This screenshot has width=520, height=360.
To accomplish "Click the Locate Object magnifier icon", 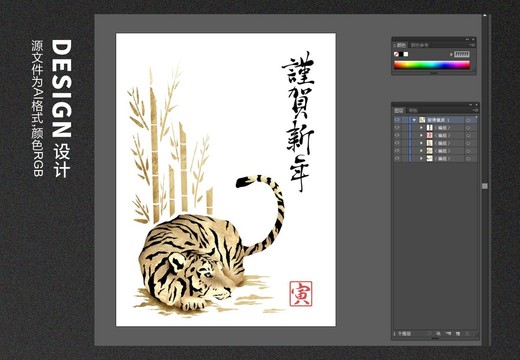I will point(429,333).
